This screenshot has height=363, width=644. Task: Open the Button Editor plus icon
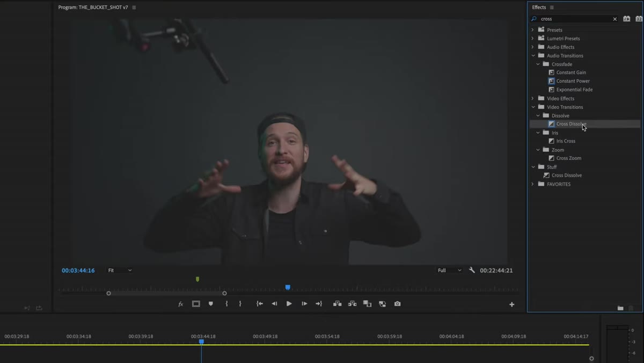(512, 304)
